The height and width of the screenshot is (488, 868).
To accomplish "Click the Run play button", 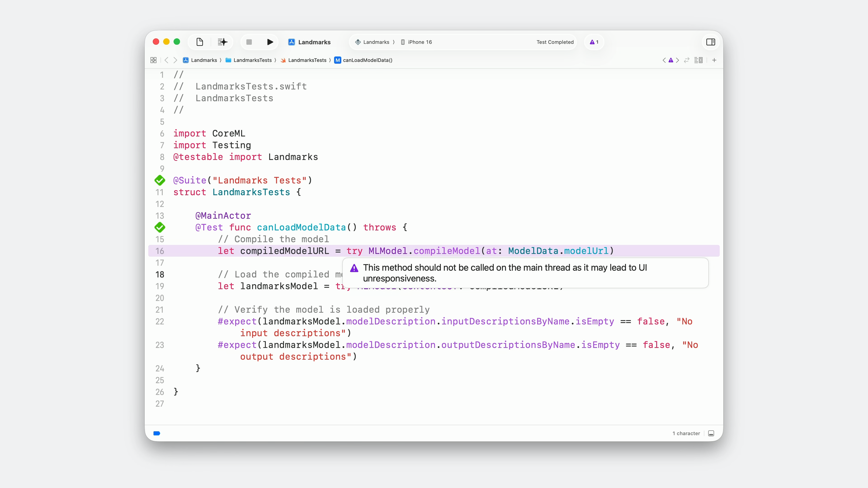I will pyautogui.click(x=270, y=42).
